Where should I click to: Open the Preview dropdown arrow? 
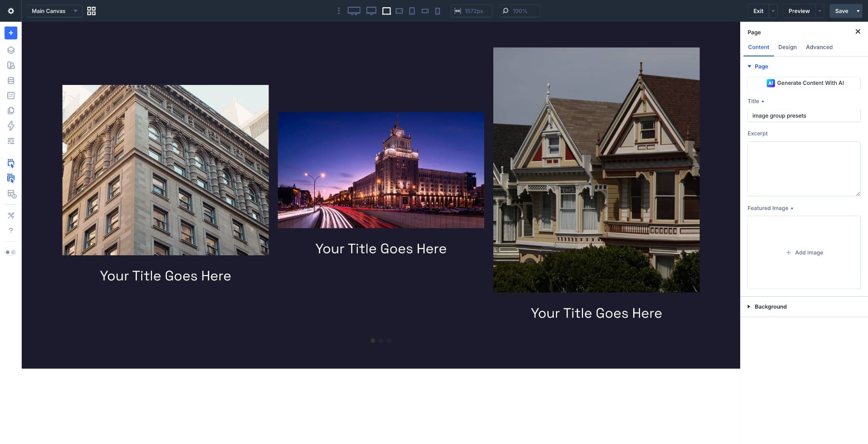pyautogui.click(x=820, y=11)
